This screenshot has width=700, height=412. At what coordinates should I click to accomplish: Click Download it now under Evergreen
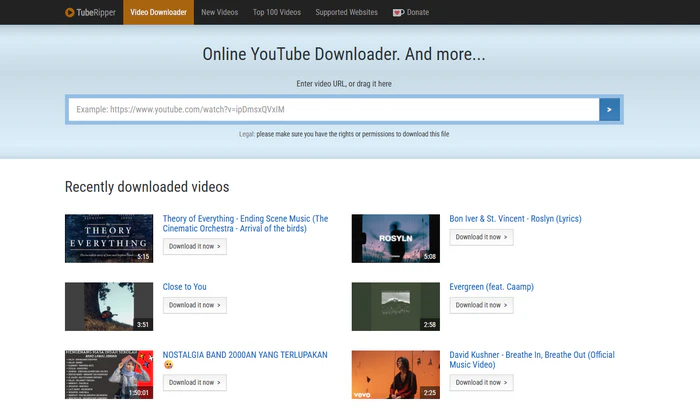pyautogui.click(x=481, y=305)
